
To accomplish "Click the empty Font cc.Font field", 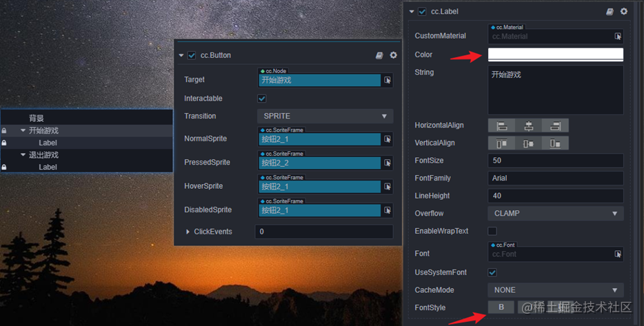I will tap(550, 254).
